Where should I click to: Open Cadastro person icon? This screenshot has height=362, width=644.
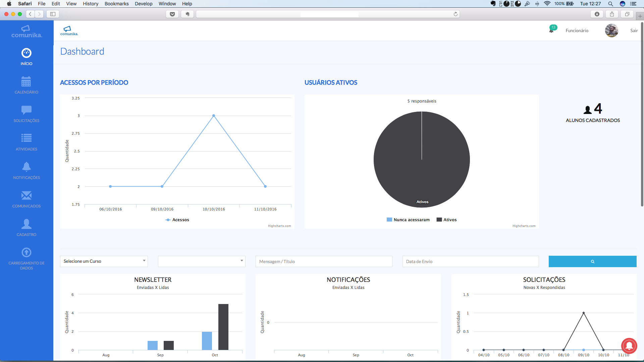click(x=26, y=224)
